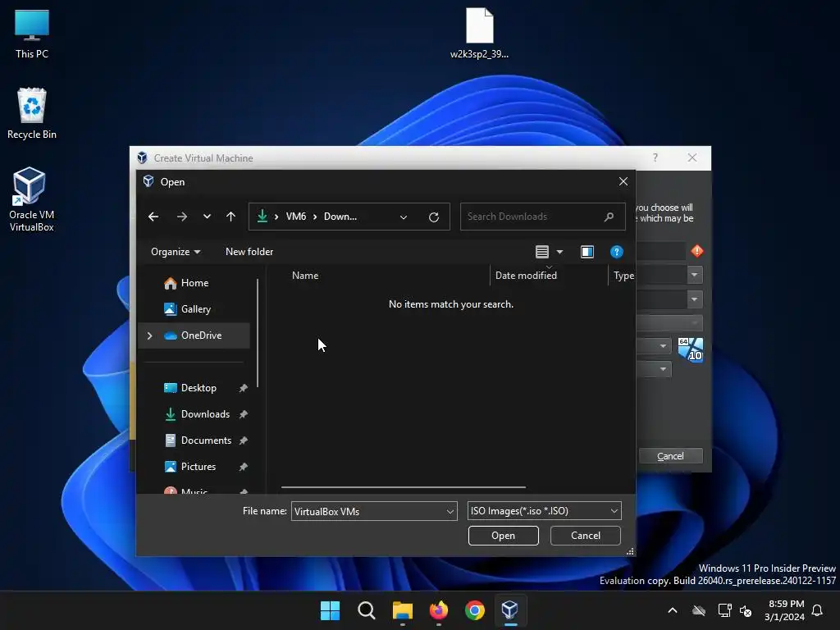The width and height of the screenshot is (840, 630).
Task: Open the Windows Start menu
Action: click(x=330, y=610)
